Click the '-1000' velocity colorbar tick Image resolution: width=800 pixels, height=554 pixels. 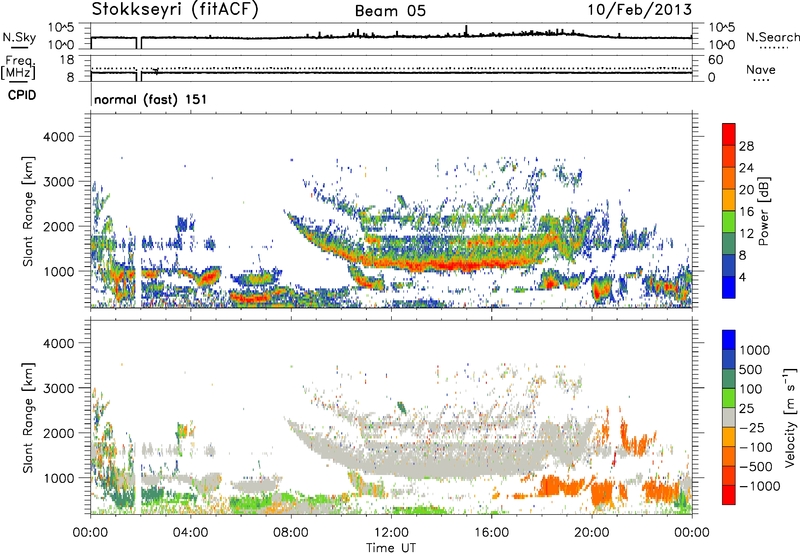pyautogui.click(x=759, y=486)
